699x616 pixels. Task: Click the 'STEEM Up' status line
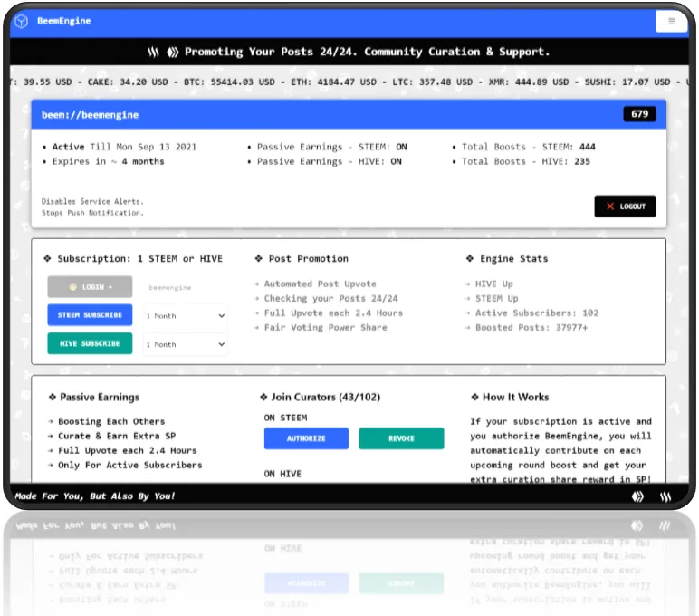496,298
